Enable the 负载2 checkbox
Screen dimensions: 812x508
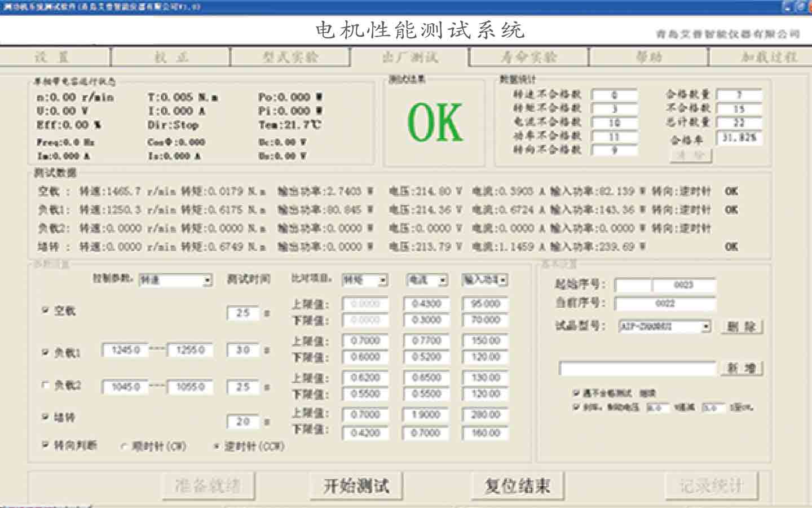[45, 386]
